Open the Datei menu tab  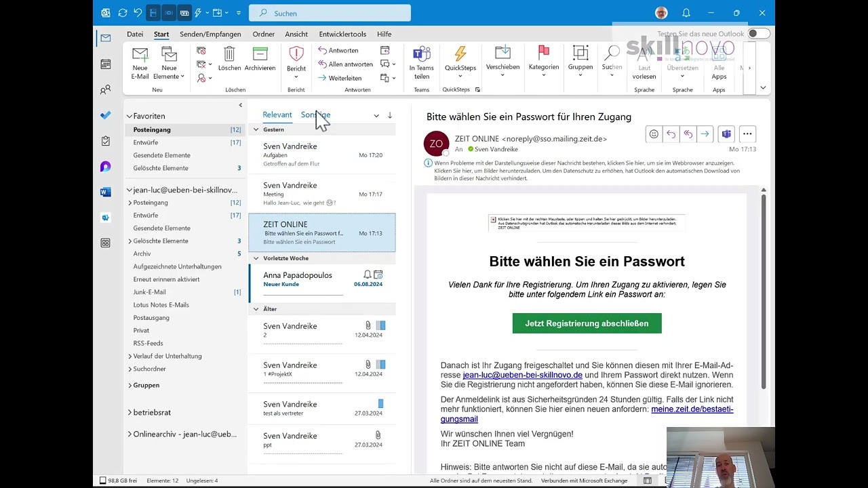135,34
